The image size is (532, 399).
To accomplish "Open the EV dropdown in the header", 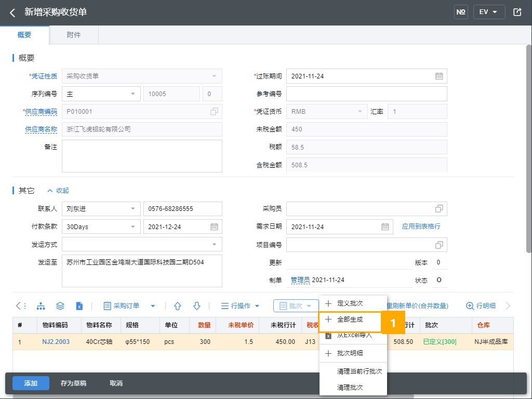I will click(x=489, y=12).
